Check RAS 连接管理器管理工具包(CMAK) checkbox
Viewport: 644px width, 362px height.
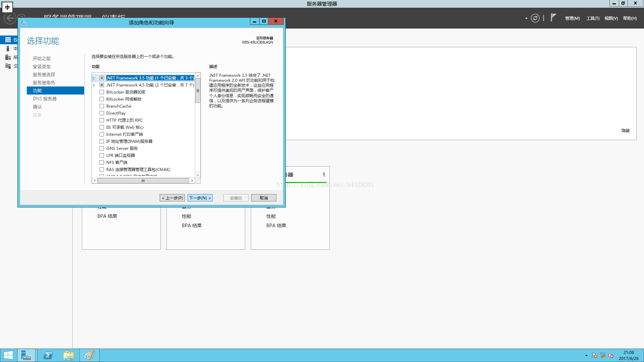[102, 169]
